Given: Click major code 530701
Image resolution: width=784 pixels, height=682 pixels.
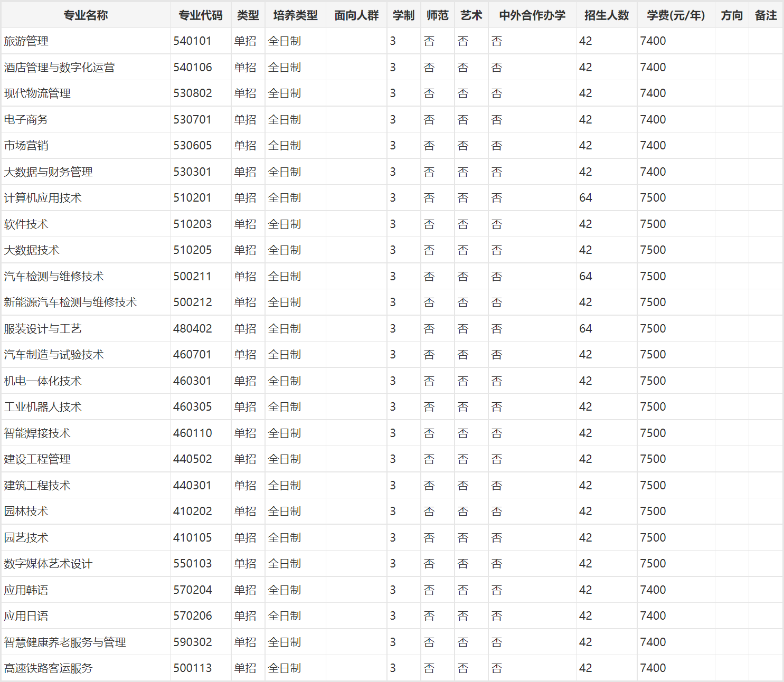Looking at the screenshot, I should point(193,120).
